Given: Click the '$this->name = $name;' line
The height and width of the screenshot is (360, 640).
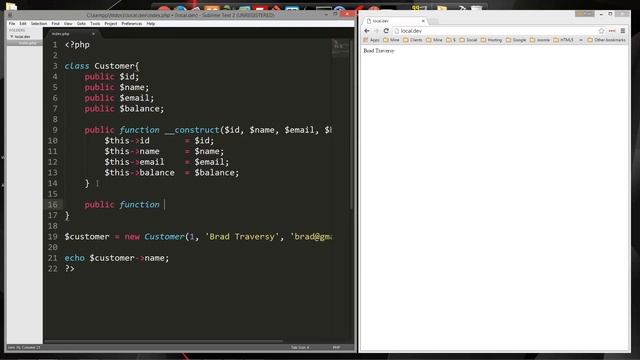Looking at the screenshot, I should [x=164, y=151].
